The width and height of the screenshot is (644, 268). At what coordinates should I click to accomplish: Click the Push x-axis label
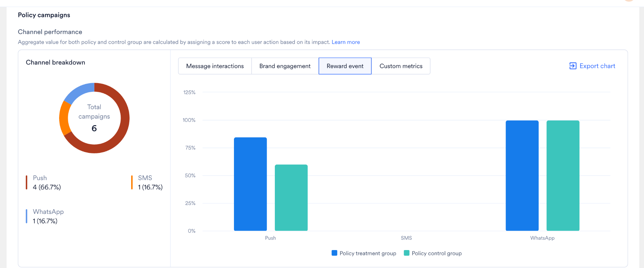pyautogui.click(x=270, y=238)
